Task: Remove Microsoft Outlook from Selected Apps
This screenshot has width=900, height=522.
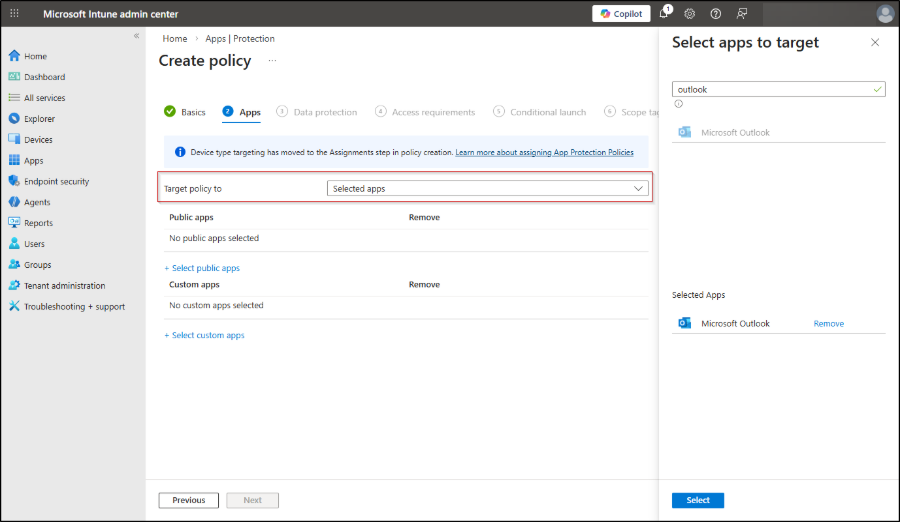Action: [x=828, y=324]
